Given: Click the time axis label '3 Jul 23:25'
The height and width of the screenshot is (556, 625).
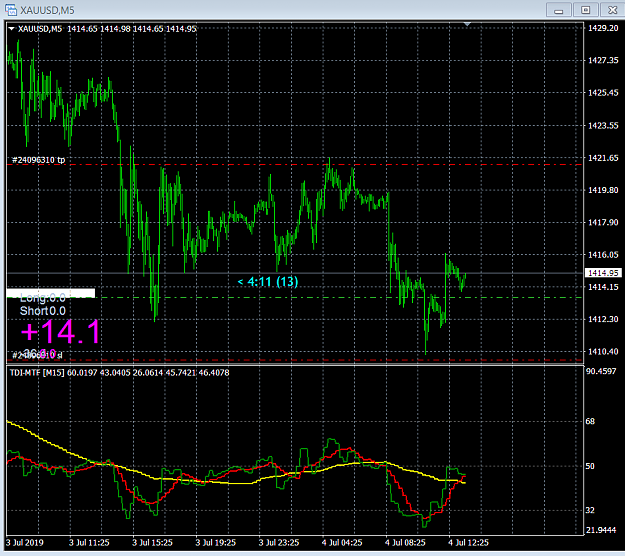Looking at the screenshot, I should tap(279, 542).
